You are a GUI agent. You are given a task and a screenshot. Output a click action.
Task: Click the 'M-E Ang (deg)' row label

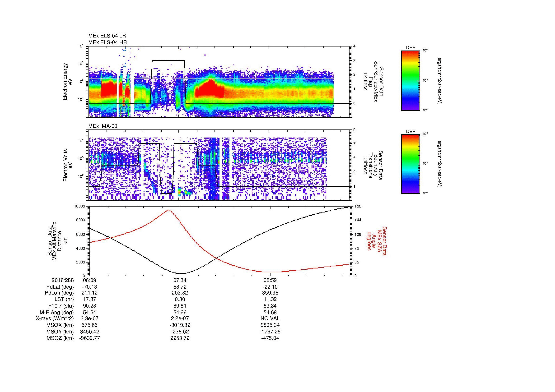(57, 313)
